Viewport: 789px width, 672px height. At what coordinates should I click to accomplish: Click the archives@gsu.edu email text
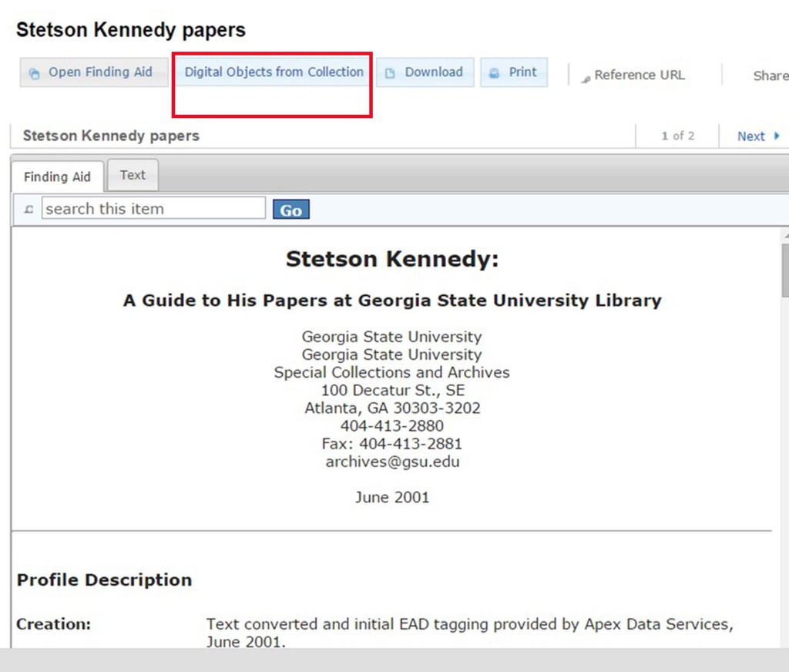[x=392, y=462]
